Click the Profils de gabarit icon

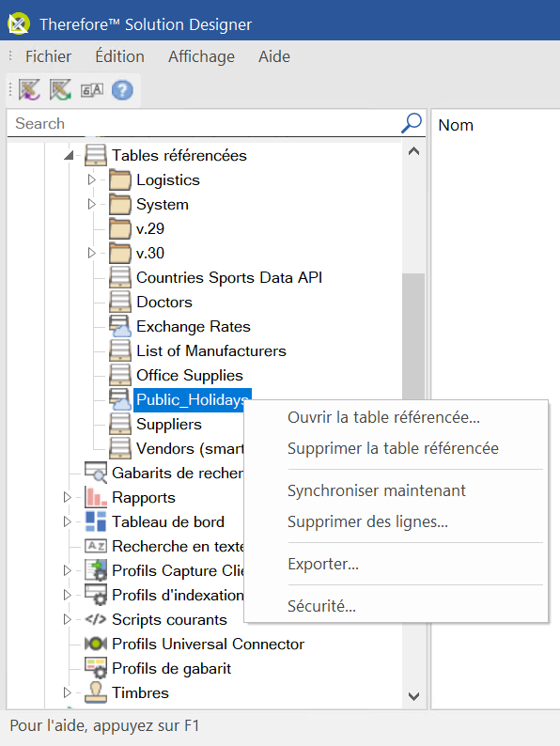point(96,668)
